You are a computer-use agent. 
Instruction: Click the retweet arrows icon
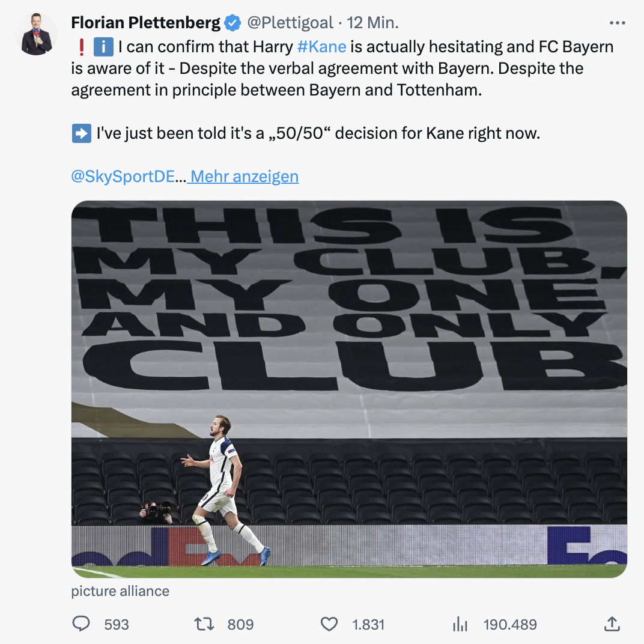[205, 624]
